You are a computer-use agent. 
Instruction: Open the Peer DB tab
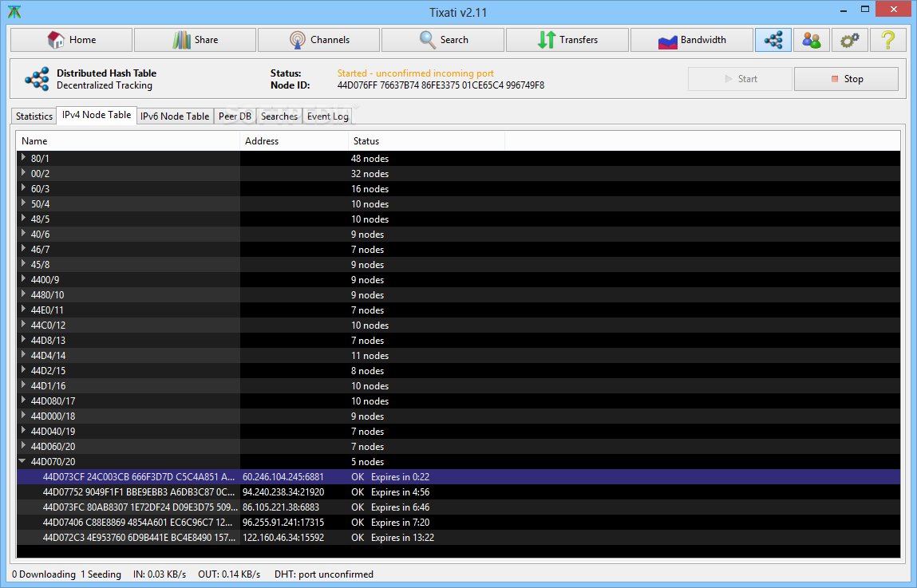click(235, 116)
